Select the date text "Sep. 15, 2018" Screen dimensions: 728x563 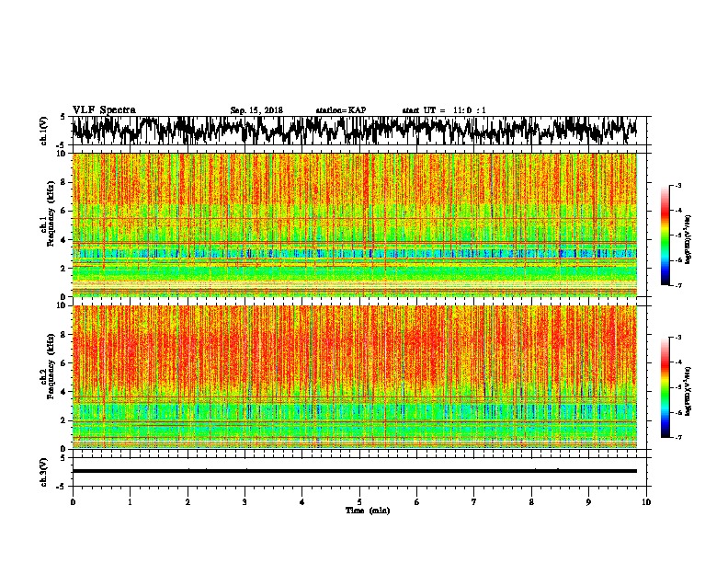tap(256, 110)
